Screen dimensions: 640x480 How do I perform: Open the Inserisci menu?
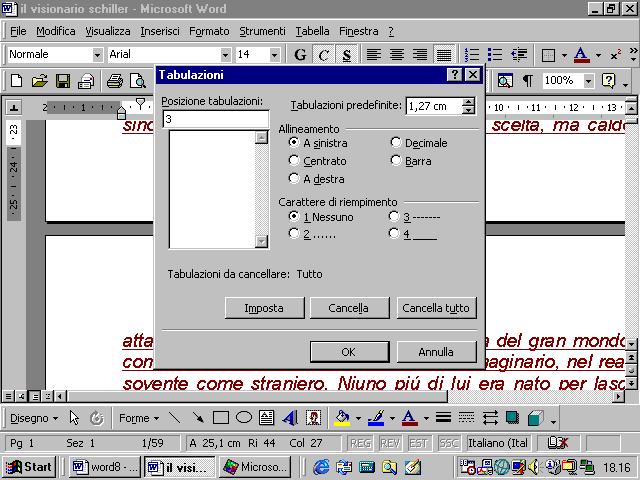(160, 31)
